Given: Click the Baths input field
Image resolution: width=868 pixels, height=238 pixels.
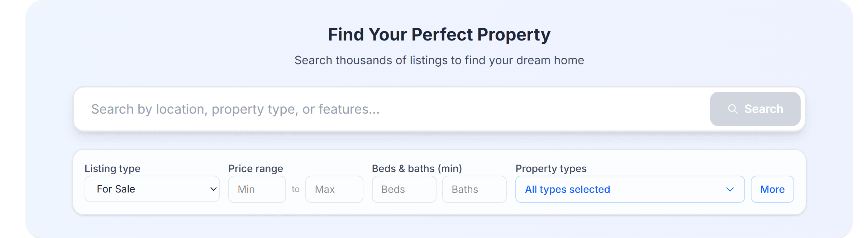Looking at the screenshot, I should click(474, 189).
